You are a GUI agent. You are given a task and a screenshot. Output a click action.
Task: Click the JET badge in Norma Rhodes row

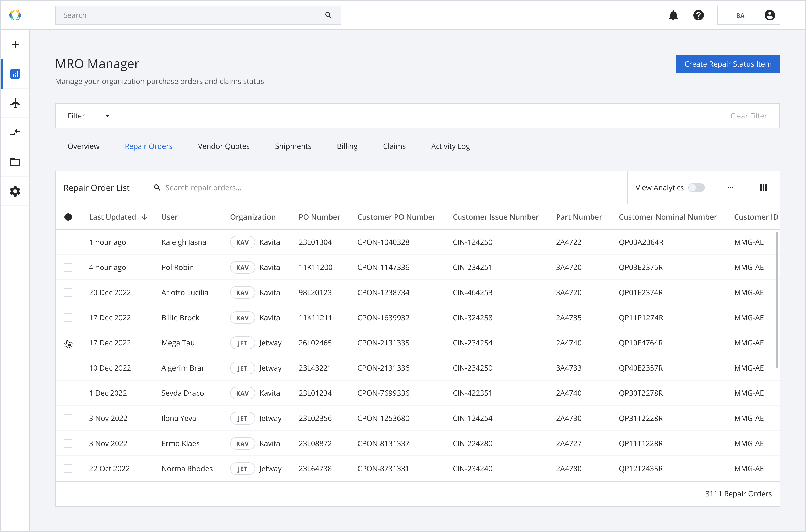pos(242,469)
